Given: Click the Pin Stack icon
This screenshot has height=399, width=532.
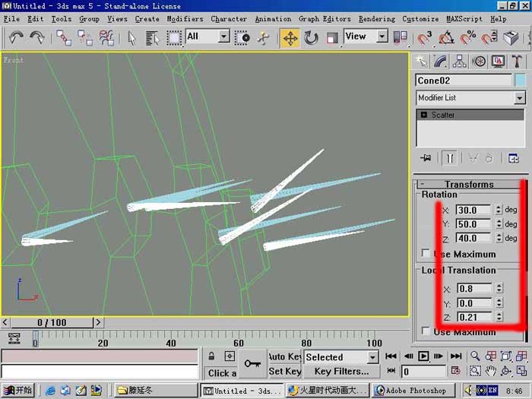Looking at the screenshot, I should click(x=426, y=158).
